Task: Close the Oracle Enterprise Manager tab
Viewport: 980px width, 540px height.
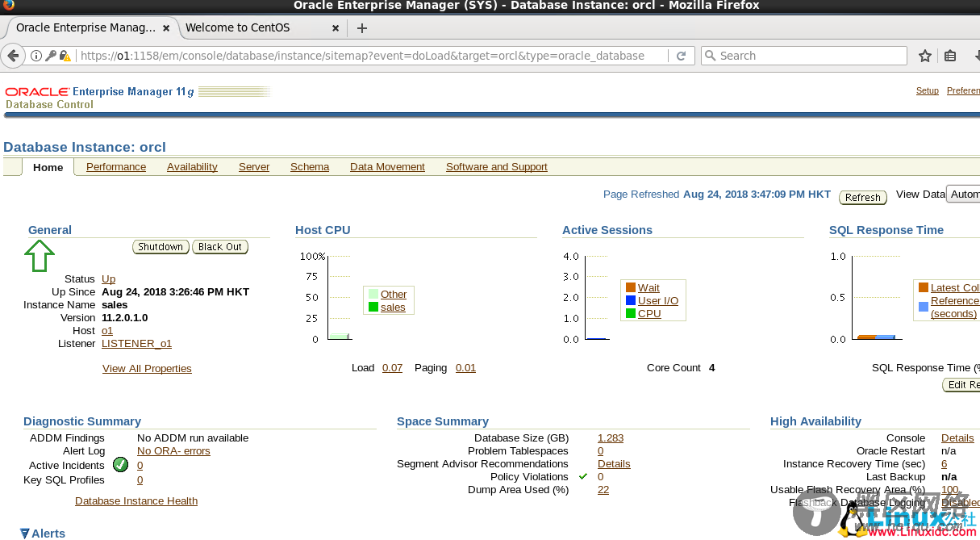Action: coord(166,27)
